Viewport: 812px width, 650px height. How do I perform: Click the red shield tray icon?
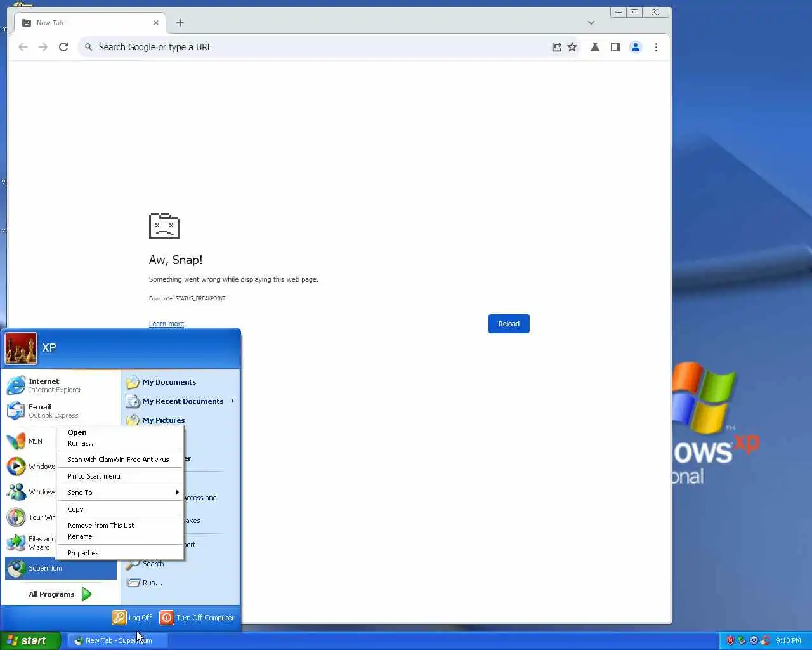[730, 640]
